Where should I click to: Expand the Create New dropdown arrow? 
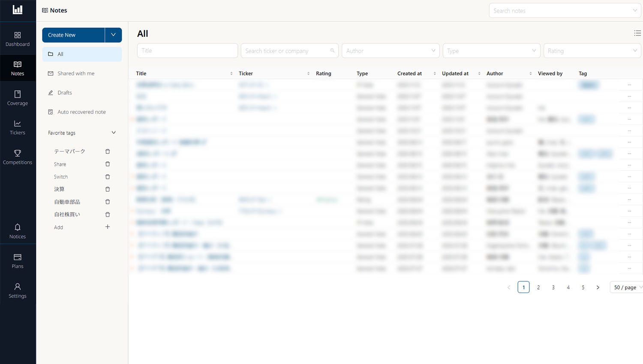pyautogui.click(x=113, y=35)
